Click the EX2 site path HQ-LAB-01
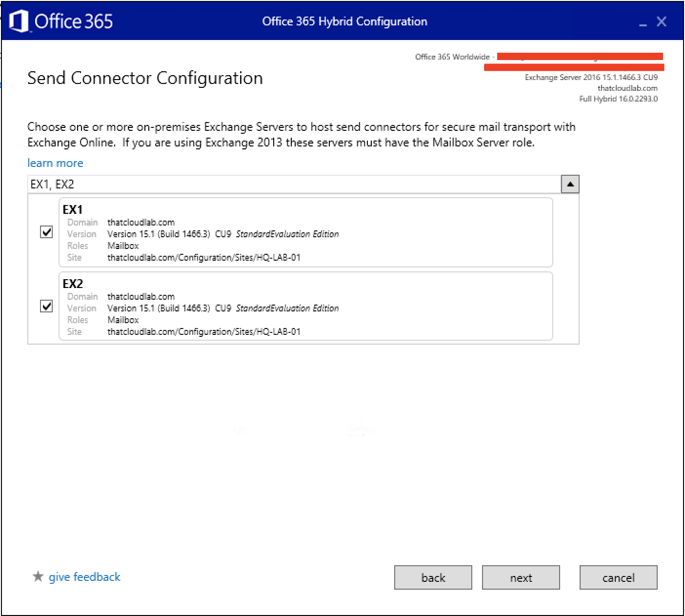Viewport: 685px width, 616px height. tap(203, 331)
